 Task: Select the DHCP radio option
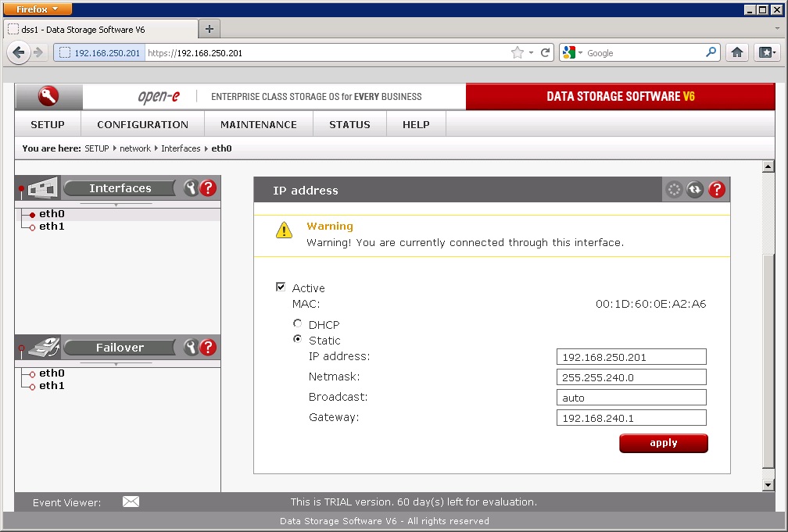coord(297,323)
